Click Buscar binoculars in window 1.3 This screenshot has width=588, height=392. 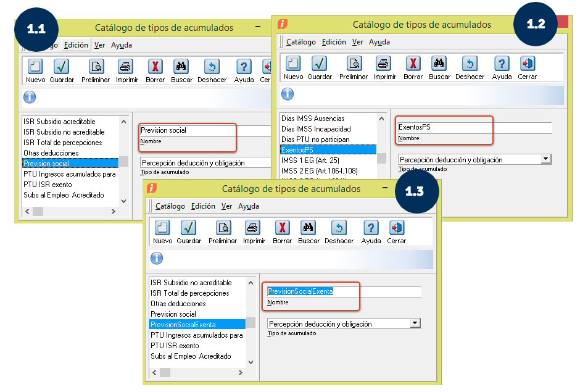click(x=308, y=228)
